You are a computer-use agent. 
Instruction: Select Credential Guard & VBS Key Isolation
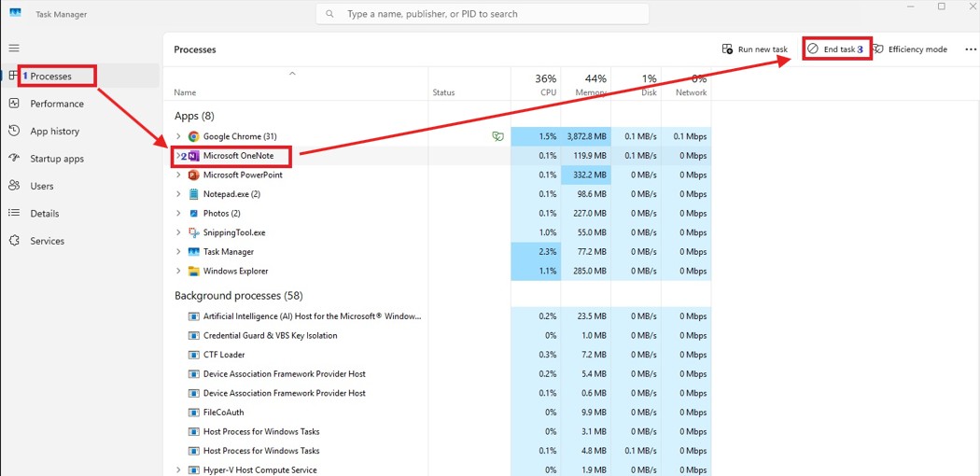coord(271,335)
